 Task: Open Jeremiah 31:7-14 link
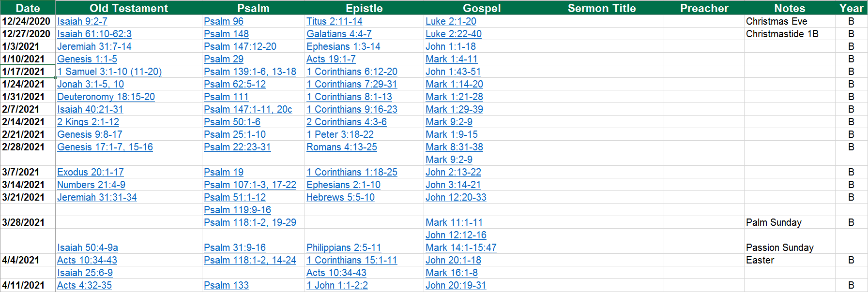click(94, 46)
